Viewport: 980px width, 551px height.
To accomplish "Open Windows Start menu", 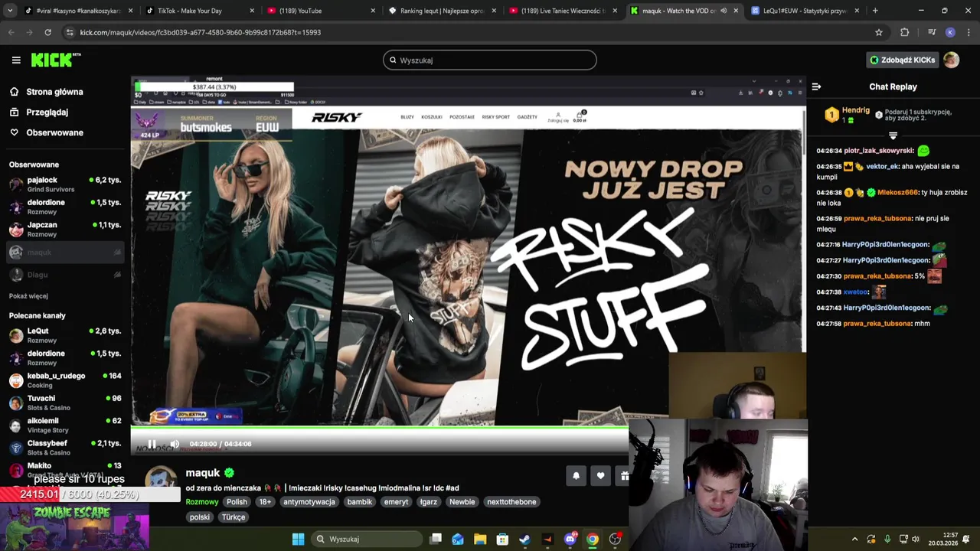I will (298, 539).
